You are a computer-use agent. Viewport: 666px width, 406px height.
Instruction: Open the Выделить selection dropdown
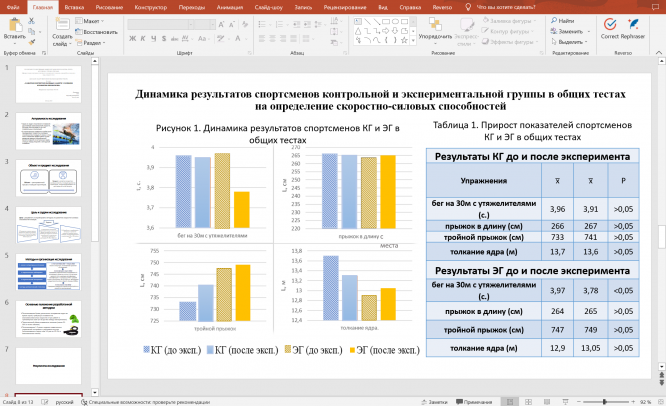point(571,42)
